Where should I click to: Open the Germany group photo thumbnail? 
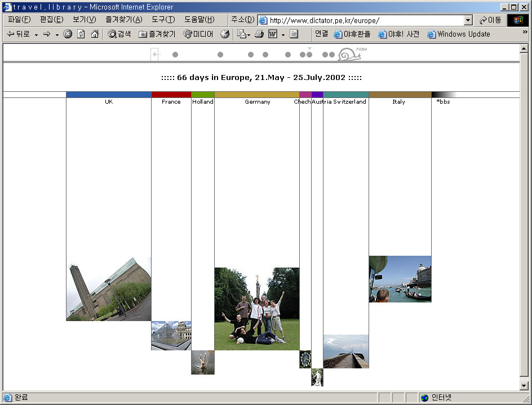pos(256,309)
